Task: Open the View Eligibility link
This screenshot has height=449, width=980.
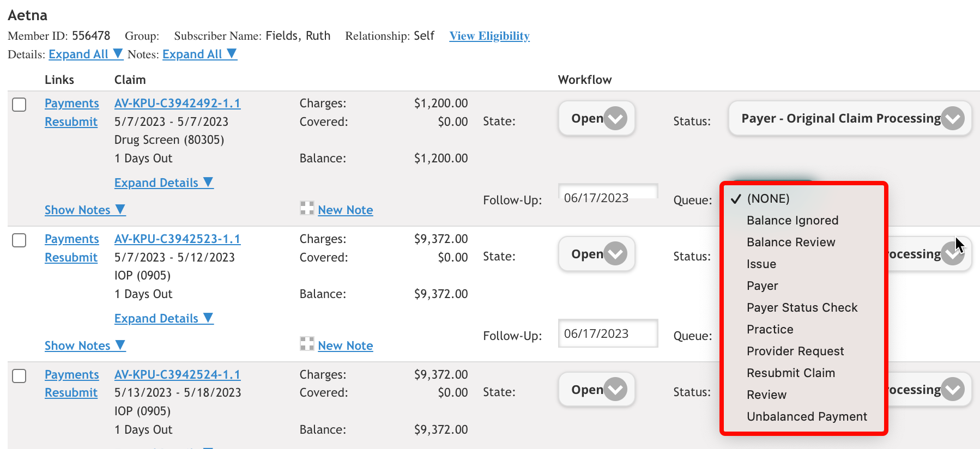Action: [x=489, y=36]
